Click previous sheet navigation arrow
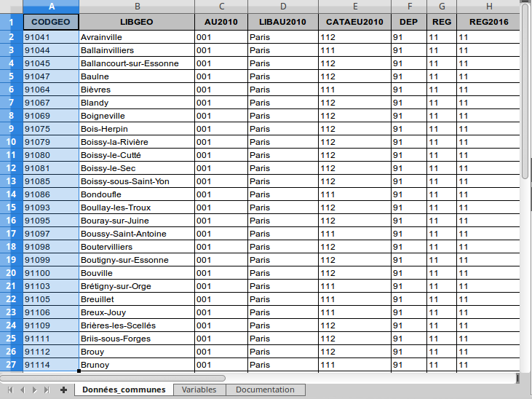This screenshot has height=399, width=532. click(x=23, y=390)
